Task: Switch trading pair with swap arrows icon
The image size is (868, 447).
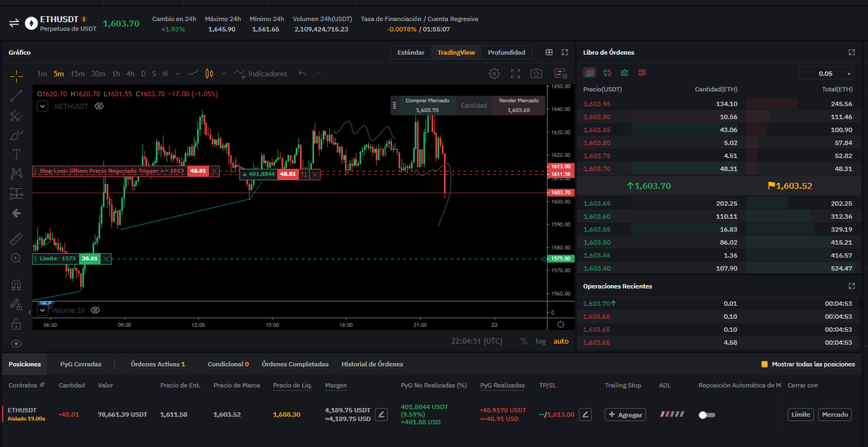Action: point(13,23)
